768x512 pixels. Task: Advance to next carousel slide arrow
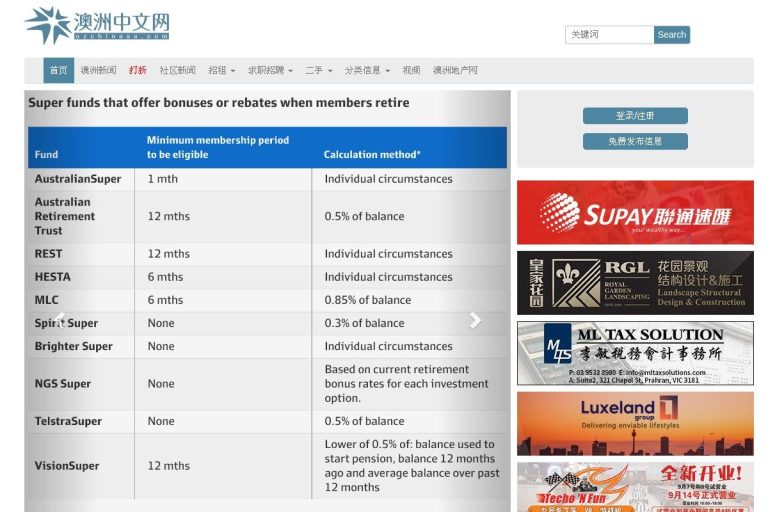pos(475,320)
